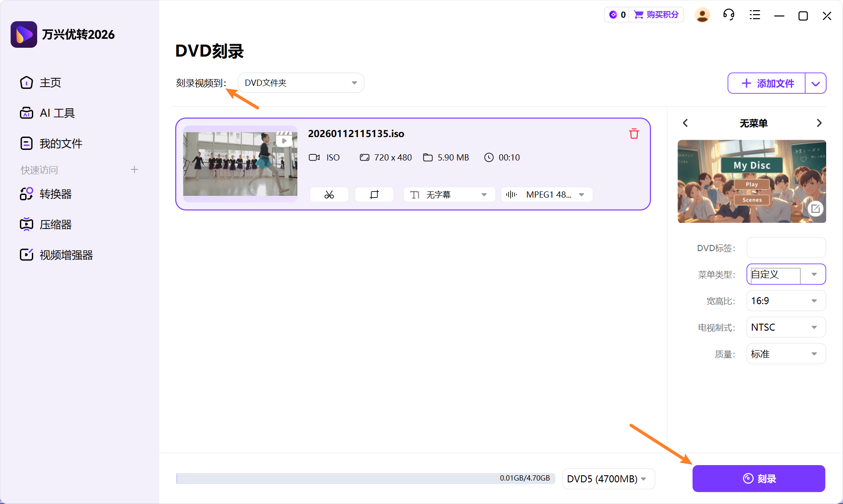Screen dimensions: 843x504
Task: Click the crop icon on the video card
Action: (374, 195)
